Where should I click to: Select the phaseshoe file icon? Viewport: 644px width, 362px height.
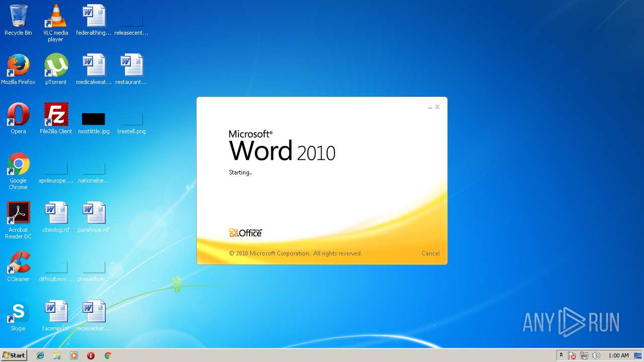point(94,270)
